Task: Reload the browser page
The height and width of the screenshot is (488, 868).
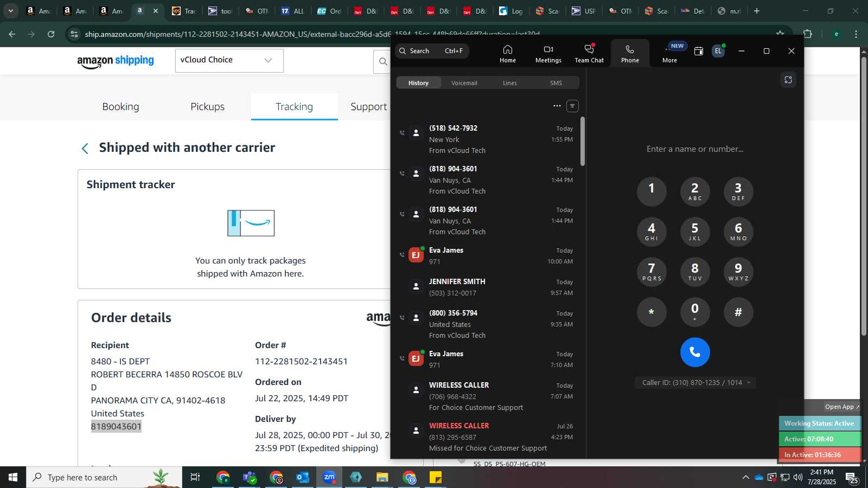Action: pyautogui.click(x=51, y=34)
